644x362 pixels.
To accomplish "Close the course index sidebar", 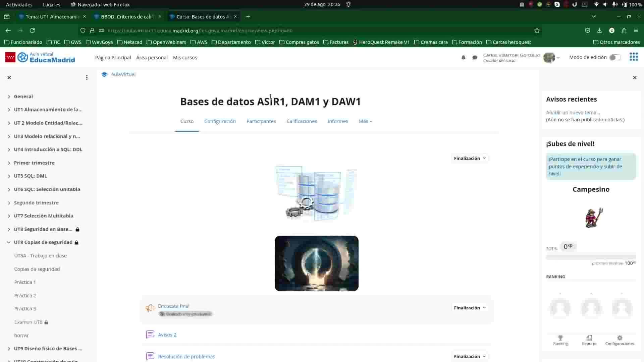I will (9, 77).
